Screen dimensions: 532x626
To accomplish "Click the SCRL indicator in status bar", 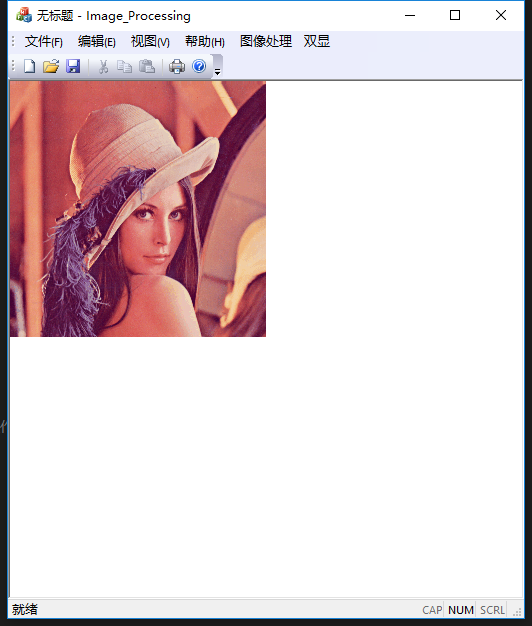I will (x=492, y=610).
